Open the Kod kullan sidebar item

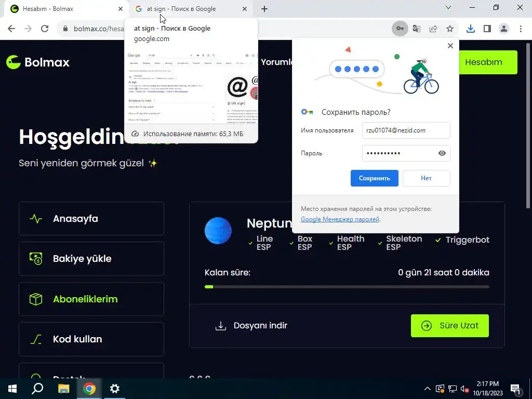[x=91, y=339]
